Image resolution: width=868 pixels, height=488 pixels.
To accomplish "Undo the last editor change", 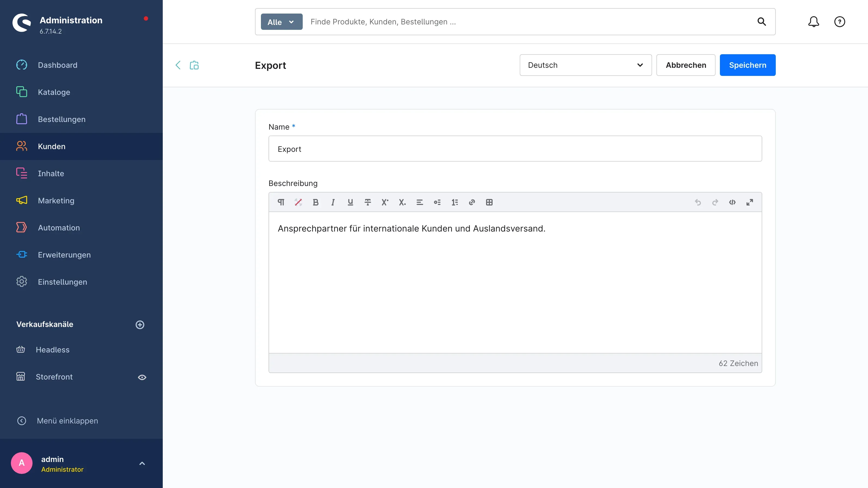I will tap(698, 202).
